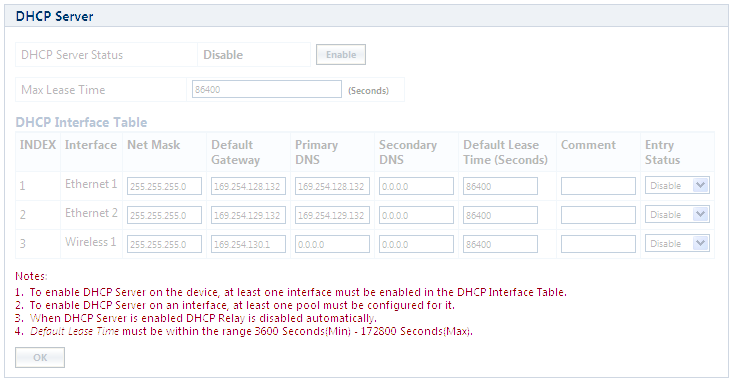
Task: Click Default Gateway field for Ethernet 1
Action: point(248,186)
